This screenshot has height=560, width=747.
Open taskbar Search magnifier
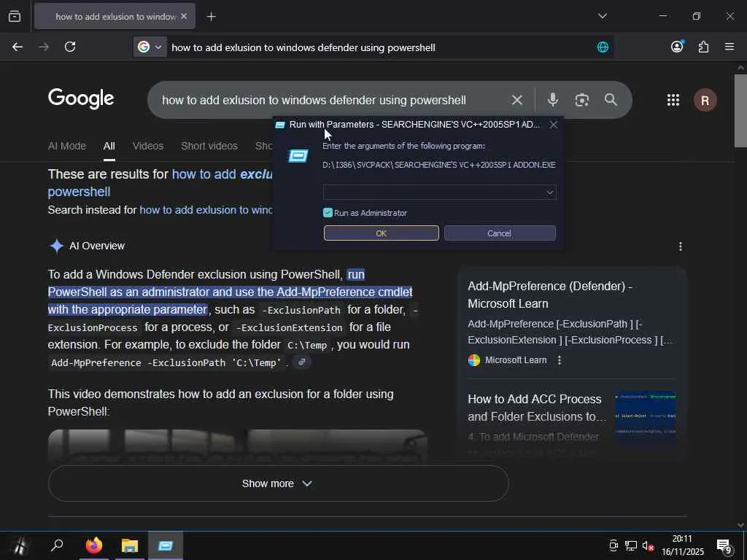pyautogui.click(x=57, y=545)
